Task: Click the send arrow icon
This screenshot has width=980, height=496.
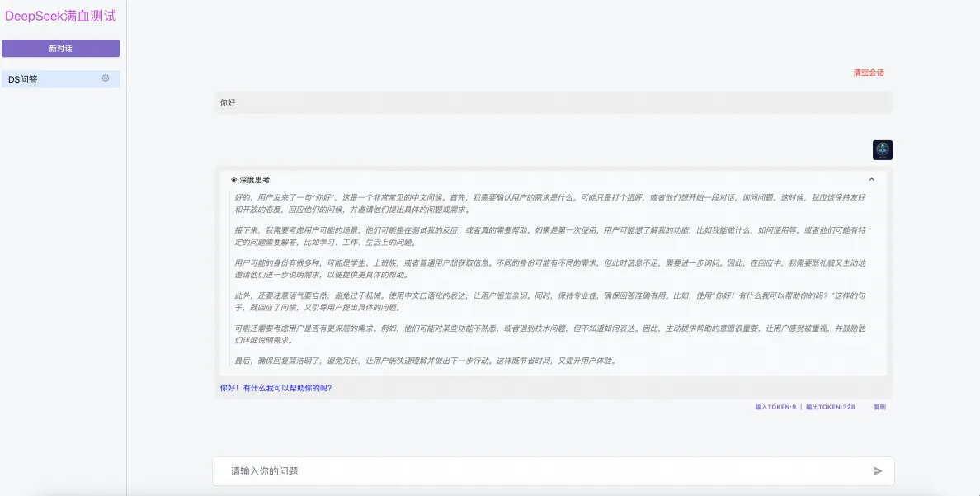Action: tap(879, 471)
